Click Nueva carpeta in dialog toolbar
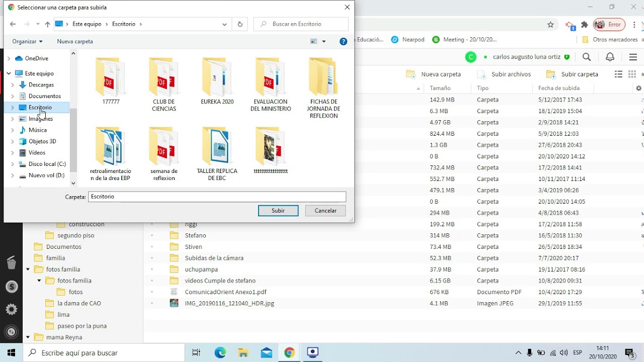This screenshot has height=362, width=644. pos(75,42)
